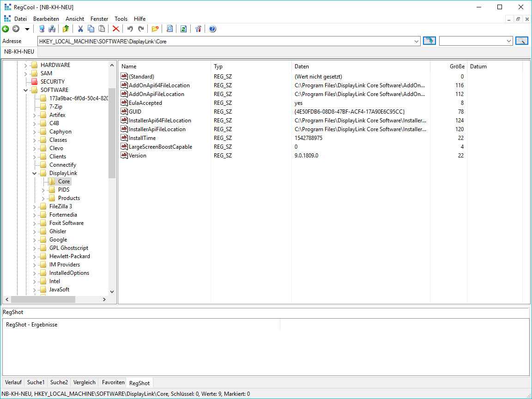Sort by the Größe column header
The width and height of the screenshot is (532, 399).
(448, 66)
